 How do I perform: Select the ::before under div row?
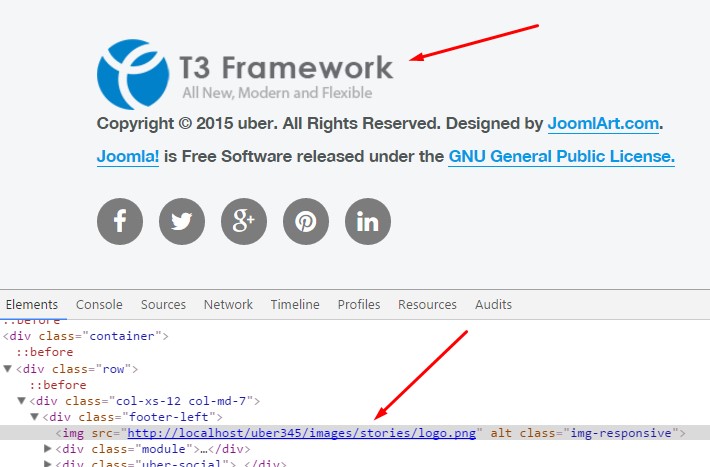click(x=58, y=385)
